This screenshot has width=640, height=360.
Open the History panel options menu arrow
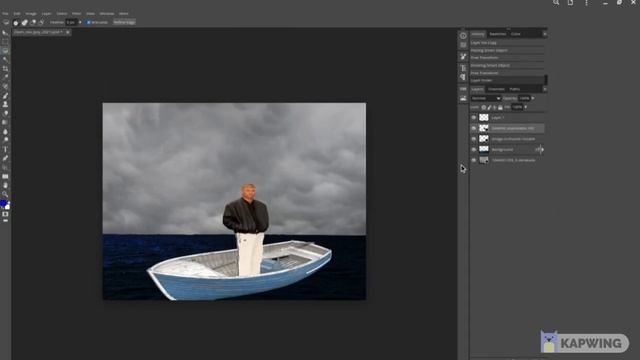click(545, 34)
